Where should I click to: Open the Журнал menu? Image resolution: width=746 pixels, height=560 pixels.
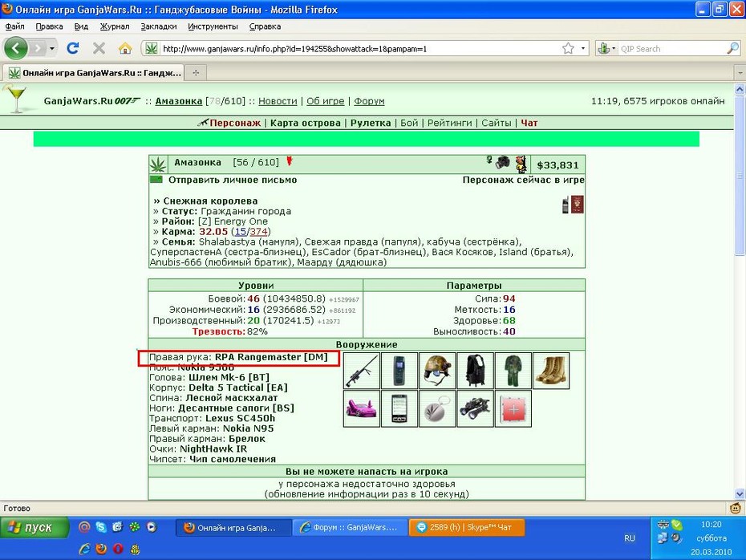click(x=114, y=26)
